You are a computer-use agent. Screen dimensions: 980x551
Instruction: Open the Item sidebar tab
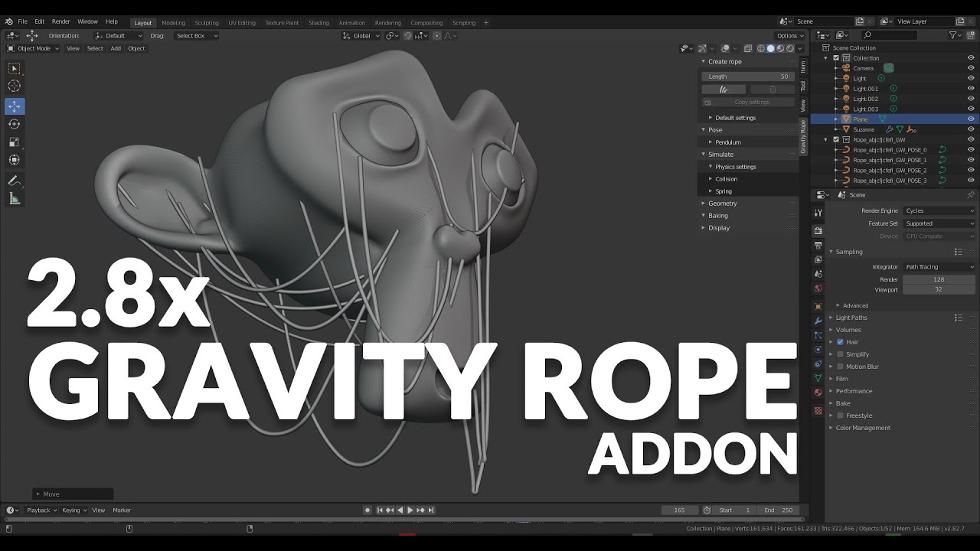coord(803,67)
